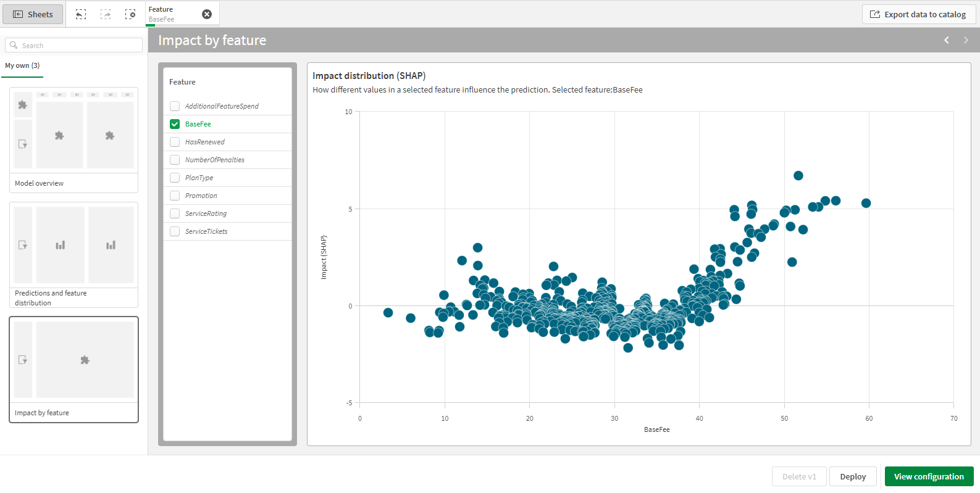Open the Feature selection dropdown in toolbar
This screenshot has width=980, height=493.
click(173, 14)
